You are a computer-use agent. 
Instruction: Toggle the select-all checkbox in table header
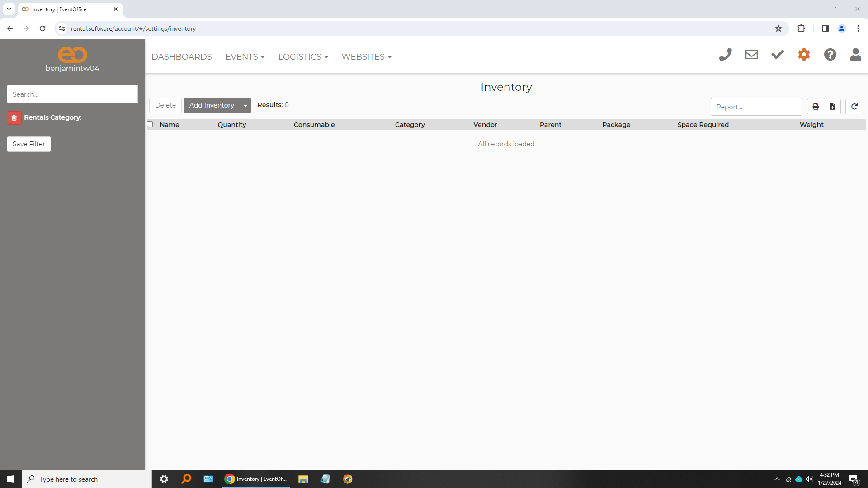click(150, 124)
